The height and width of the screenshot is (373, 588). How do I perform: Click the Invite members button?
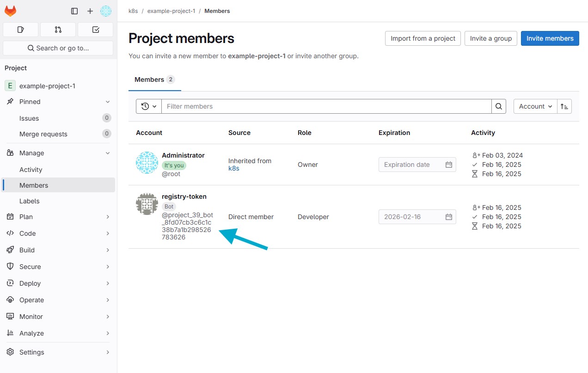click(x=550, y=38)
